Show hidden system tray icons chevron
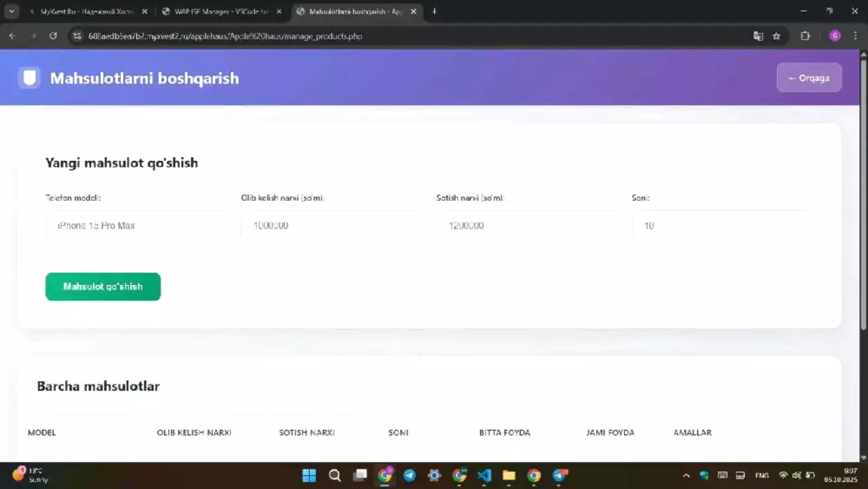The image size is (868, 489). click(686, 475)
